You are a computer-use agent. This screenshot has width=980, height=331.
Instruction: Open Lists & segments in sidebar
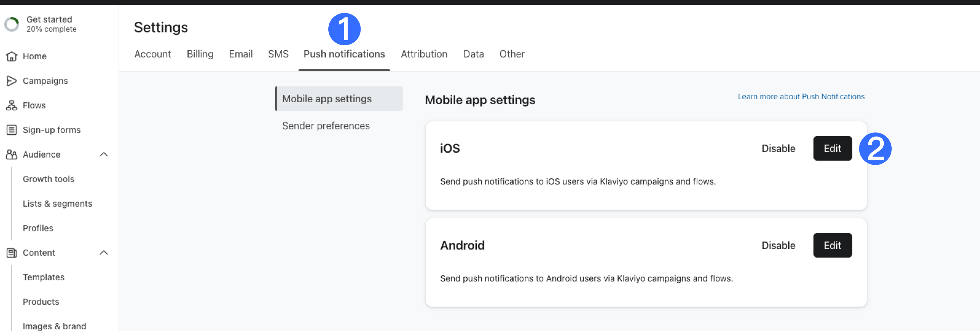[x=57, y=204]
